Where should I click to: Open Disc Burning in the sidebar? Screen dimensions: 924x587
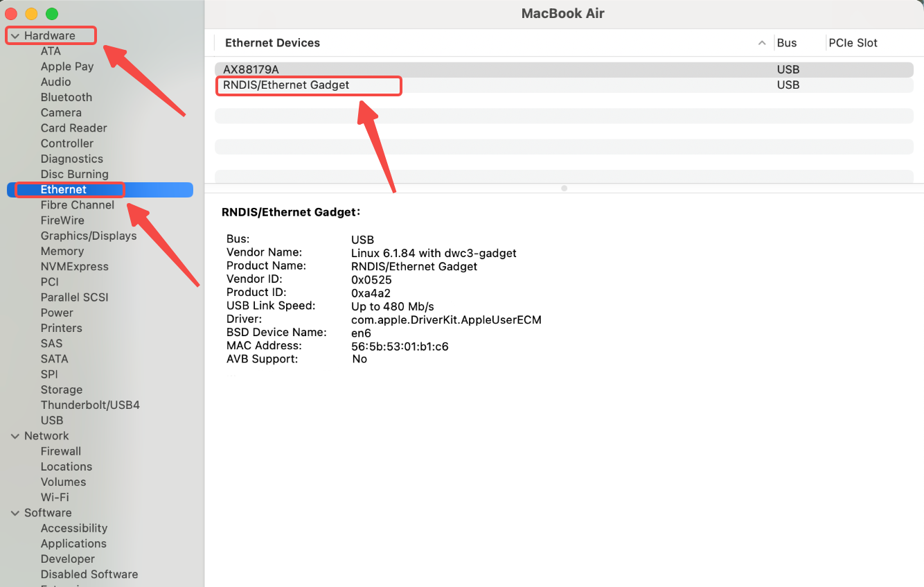click(75, 175)
